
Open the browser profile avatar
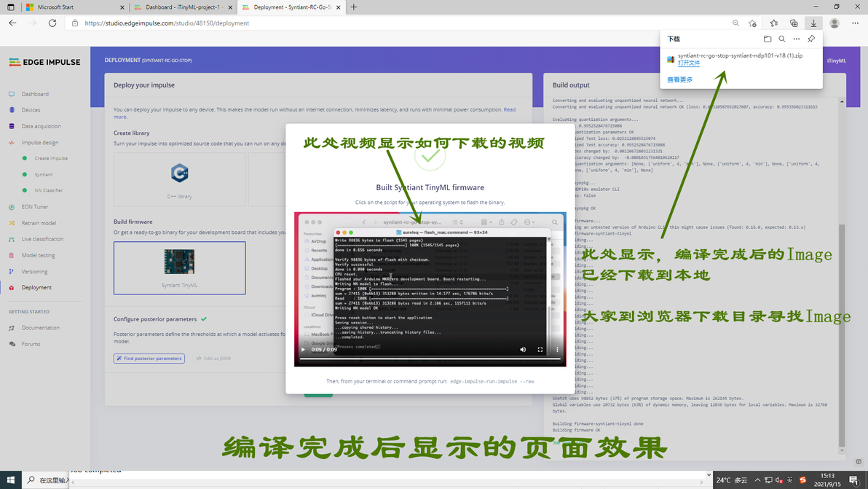coord(835,23)
